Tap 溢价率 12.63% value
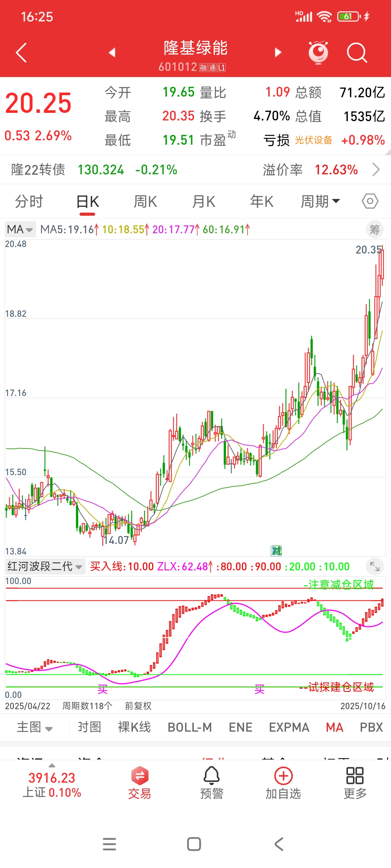391x868 pixels. (x=336, y=169)
